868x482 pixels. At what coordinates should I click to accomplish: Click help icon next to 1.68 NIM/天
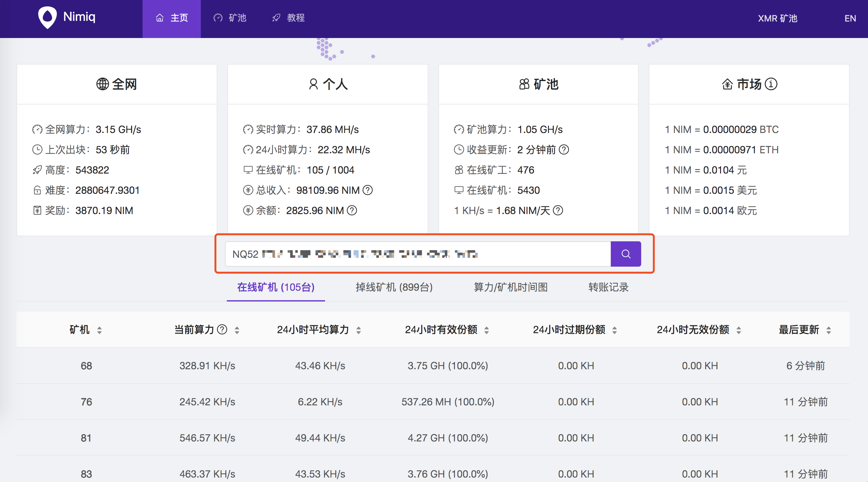(x=558, y=211)
